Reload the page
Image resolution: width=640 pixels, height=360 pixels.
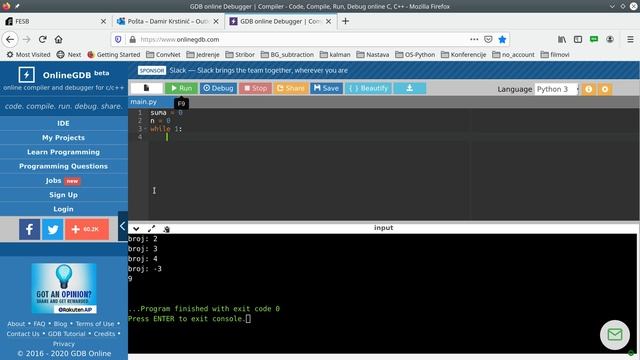pyautogui.click(x=42, y=40)
